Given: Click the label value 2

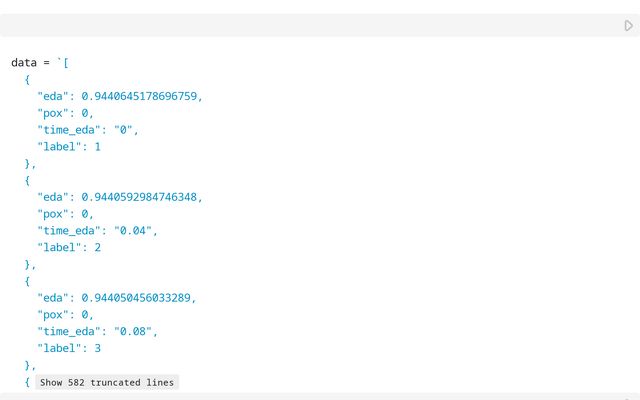Looking at the screenshot, I should click(x=97, y=248).
